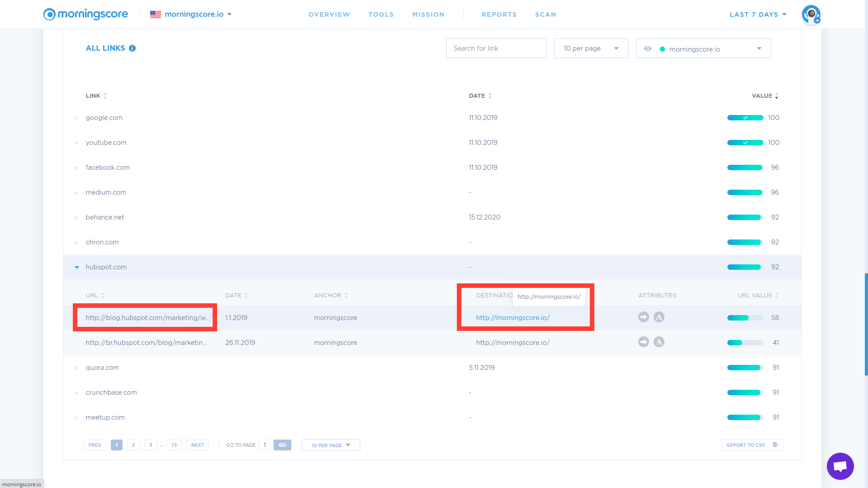Click the Prev pagination button
Screen dimensions: 868x488
pyautogui.click(x=95, y=445)
